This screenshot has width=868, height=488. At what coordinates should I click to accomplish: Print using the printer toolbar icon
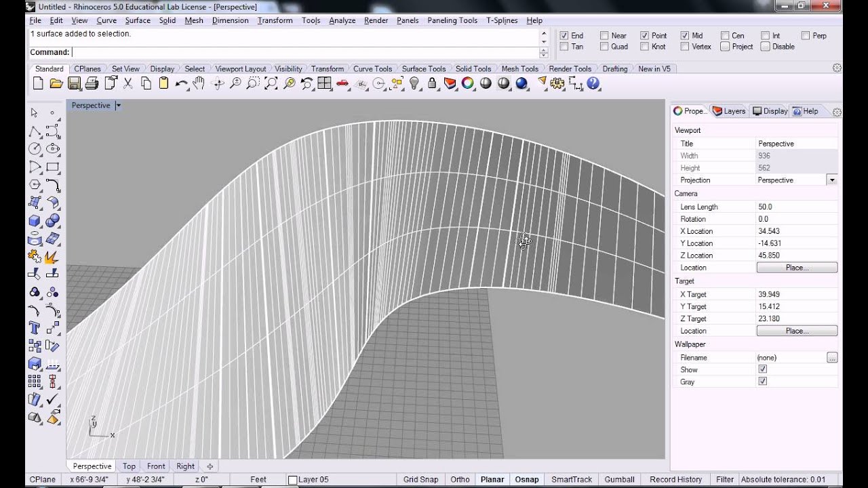pyautogui.click(x=92, y=83)
